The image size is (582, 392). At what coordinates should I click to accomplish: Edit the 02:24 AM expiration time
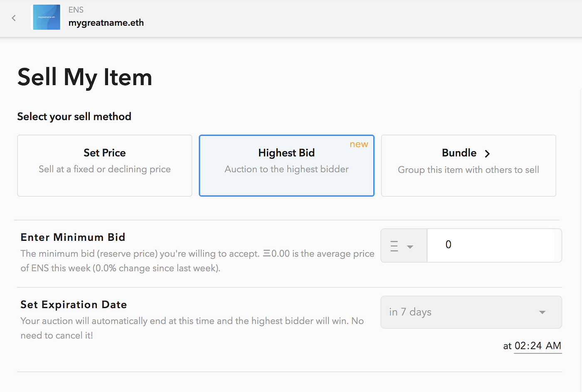click(x=538, y=346)
